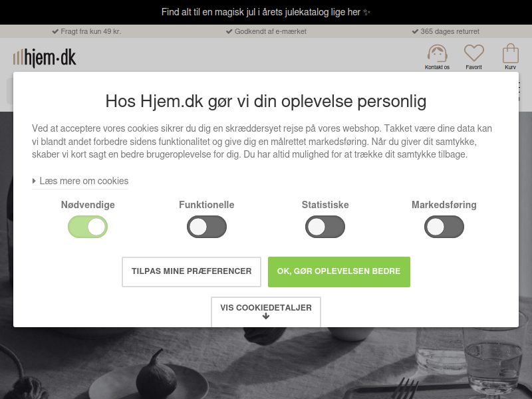Viewport: 532px width, 399px height.
Task: Click the Godkendt af e-mærket text
Action: [x=271, y=31]
